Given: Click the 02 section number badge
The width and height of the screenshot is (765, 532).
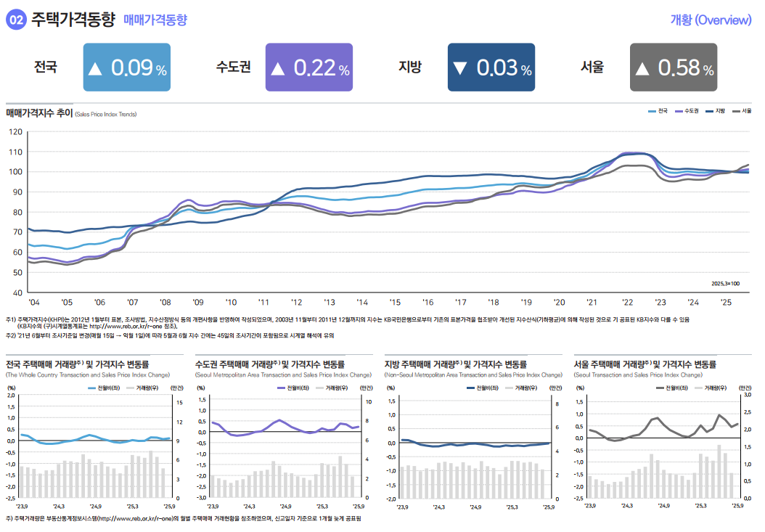Looking at the screenshot, I should tap(16, 20).
